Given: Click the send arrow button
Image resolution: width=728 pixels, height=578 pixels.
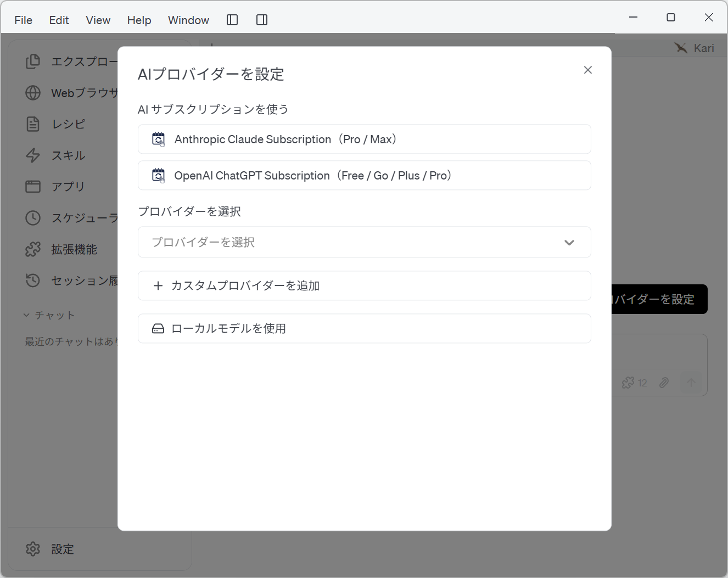Looking at the screenshot, I should click(x=691, y=383).
